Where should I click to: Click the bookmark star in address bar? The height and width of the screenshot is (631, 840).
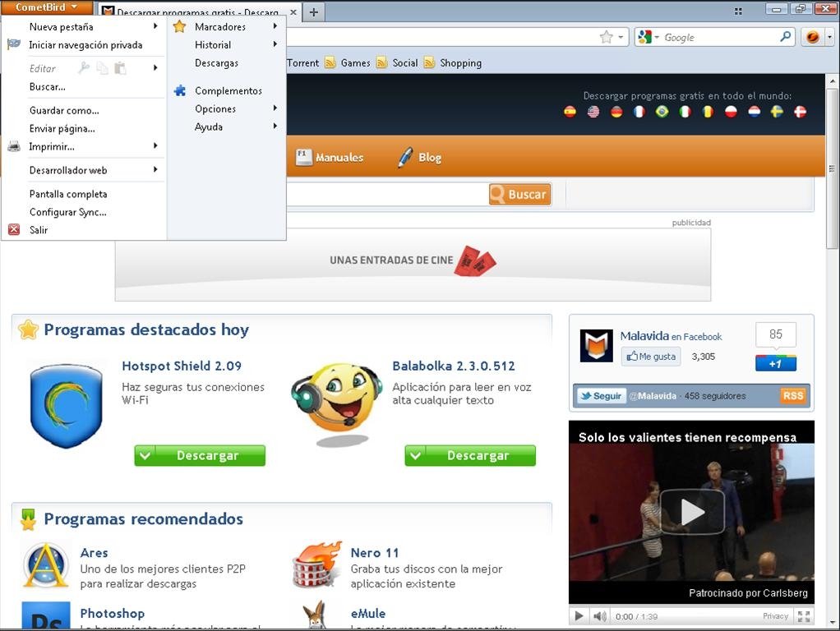coord(606,37)
